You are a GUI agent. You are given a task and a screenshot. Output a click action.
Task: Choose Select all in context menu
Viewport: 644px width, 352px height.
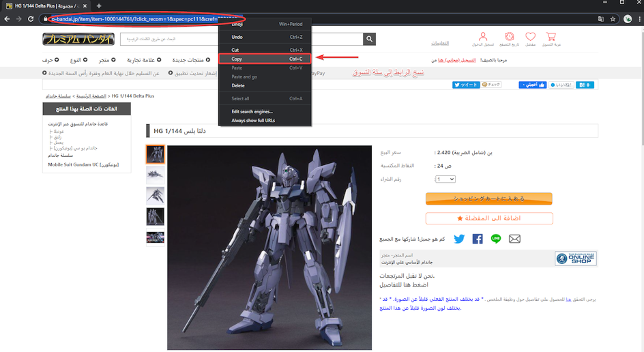[265, 99]
